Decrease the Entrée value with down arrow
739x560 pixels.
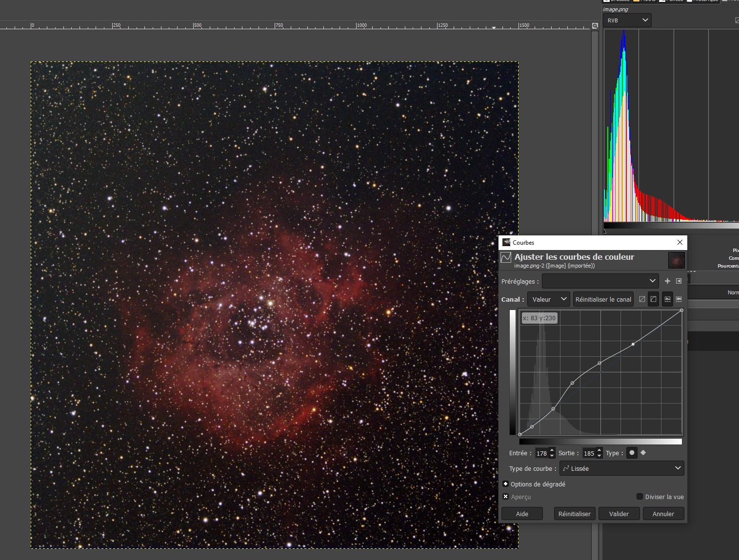pos(552,456)
